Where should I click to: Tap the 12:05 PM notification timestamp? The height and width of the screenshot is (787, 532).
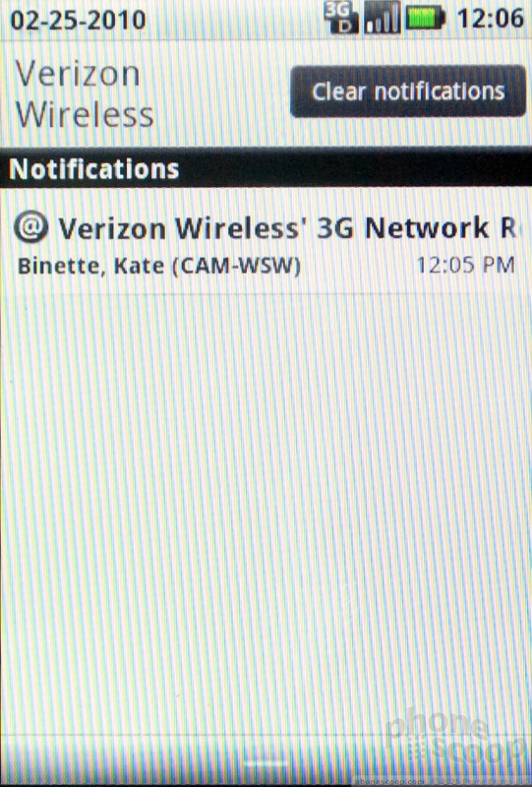click(466, 265)
